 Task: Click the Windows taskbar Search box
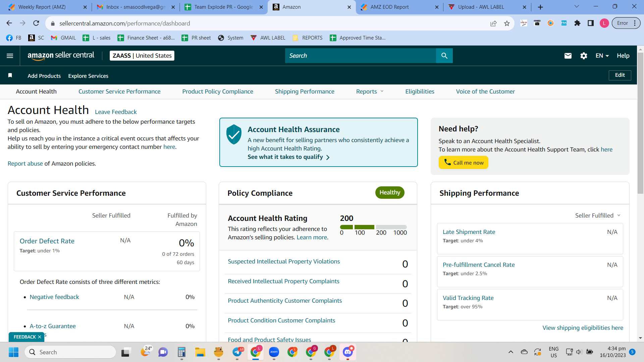coord(70,352)
